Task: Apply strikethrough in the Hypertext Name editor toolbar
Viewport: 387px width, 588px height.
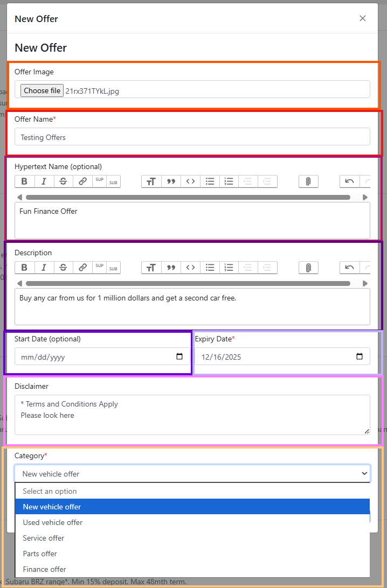Action: 63,181
